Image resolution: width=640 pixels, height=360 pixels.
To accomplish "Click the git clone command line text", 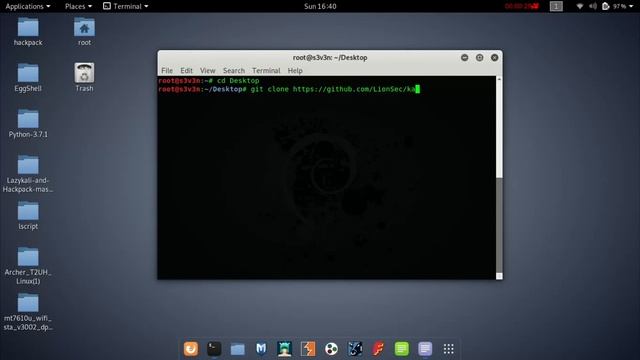I will tap(289, 89).
